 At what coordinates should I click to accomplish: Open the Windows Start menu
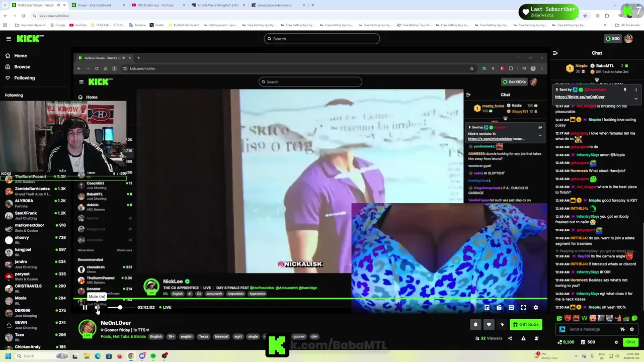click(x=8, y=356)
